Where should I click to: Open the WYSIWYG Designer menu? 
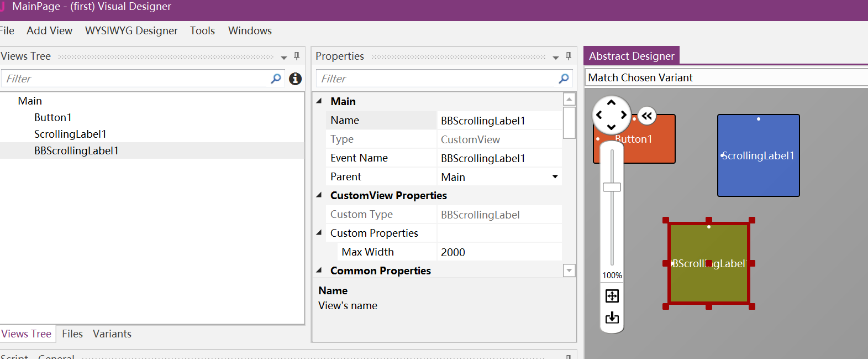click(x=131, y=31)
